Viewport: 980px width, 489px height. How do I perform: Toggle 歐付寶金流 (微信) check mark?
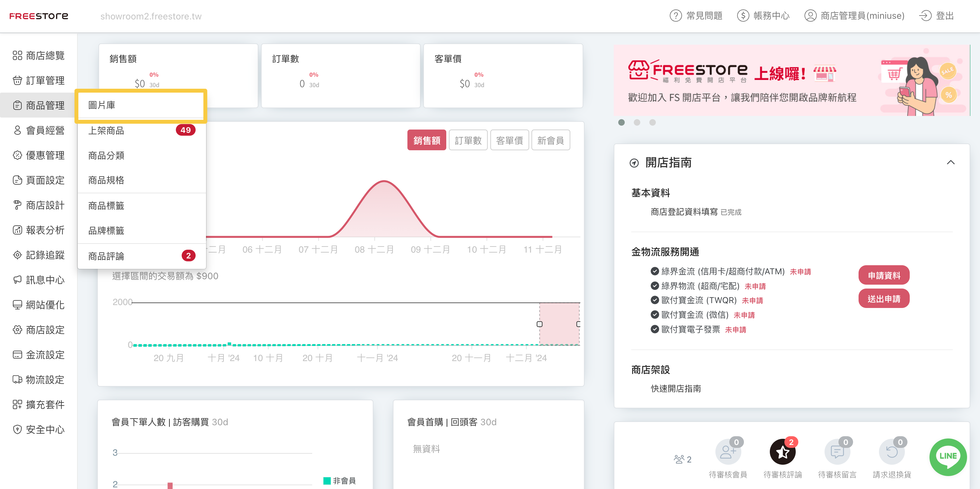pyautogui.click(x=654, y=315)
